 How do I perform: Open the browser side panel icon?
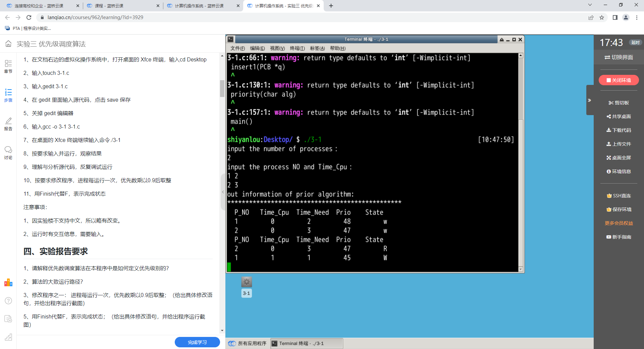point(615,17)
